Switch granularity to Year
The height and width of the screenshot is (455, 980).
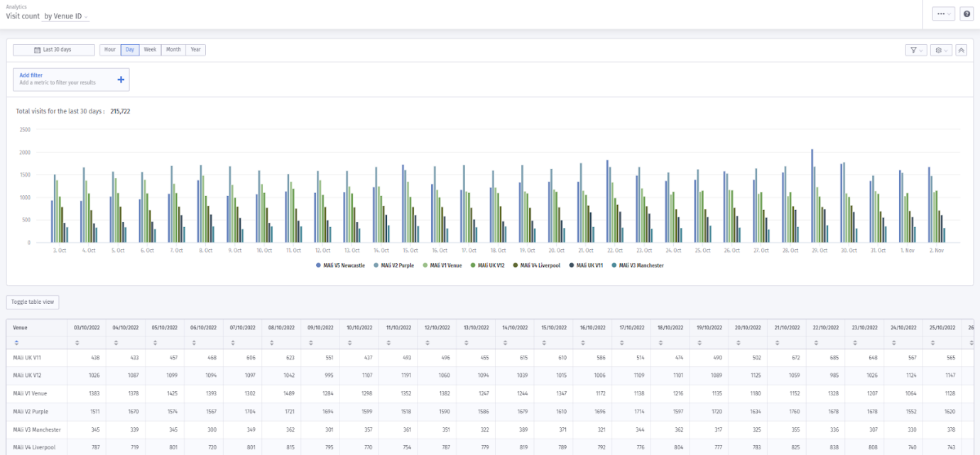point(196,50)
